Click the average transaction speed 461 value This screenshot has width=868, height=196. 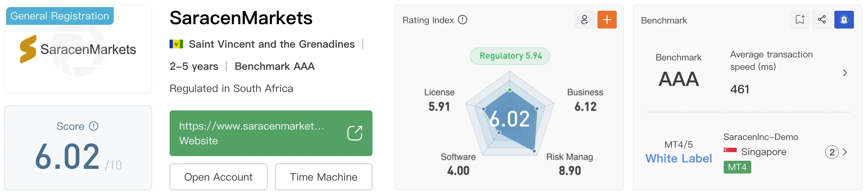click(x=739, y=89)
